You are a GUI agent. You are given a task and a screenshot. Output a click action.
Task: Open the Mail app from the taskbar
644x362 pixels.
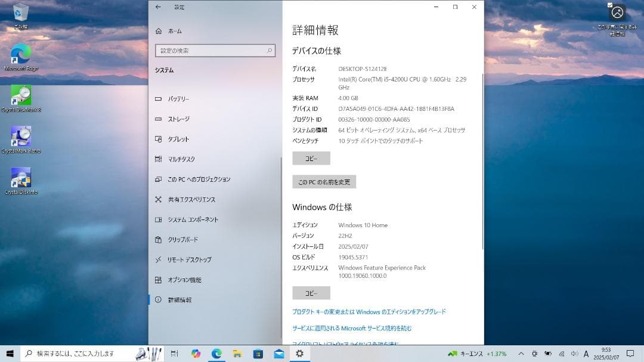279,353
